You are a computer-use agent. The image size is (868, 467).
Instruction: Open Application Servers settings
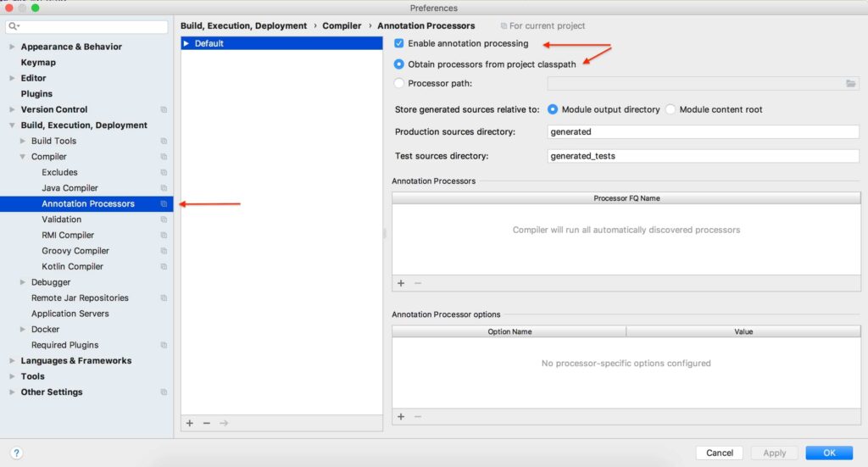(x=70, y=314)
